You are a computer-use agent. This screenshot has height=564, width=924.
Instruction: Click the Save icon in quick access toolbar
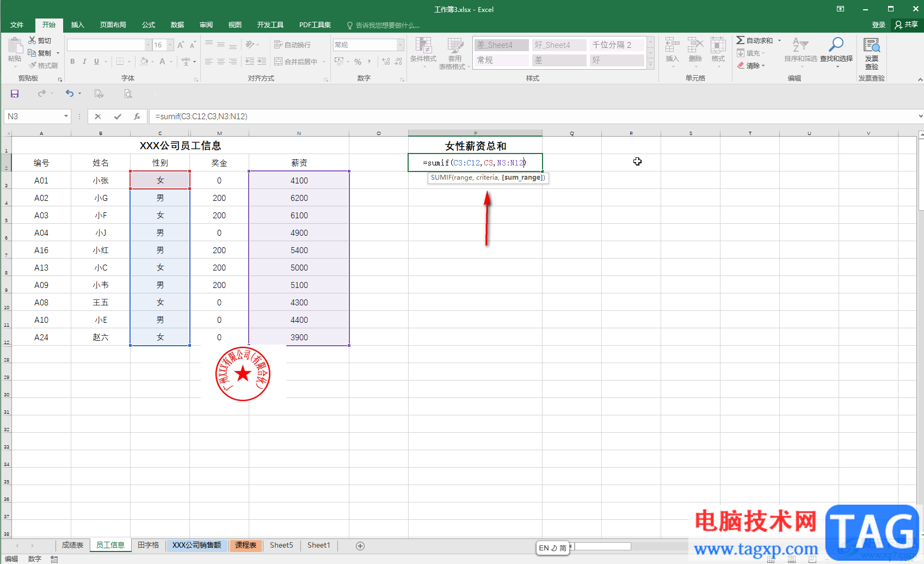pyautogui.click(x=15, y=94)
